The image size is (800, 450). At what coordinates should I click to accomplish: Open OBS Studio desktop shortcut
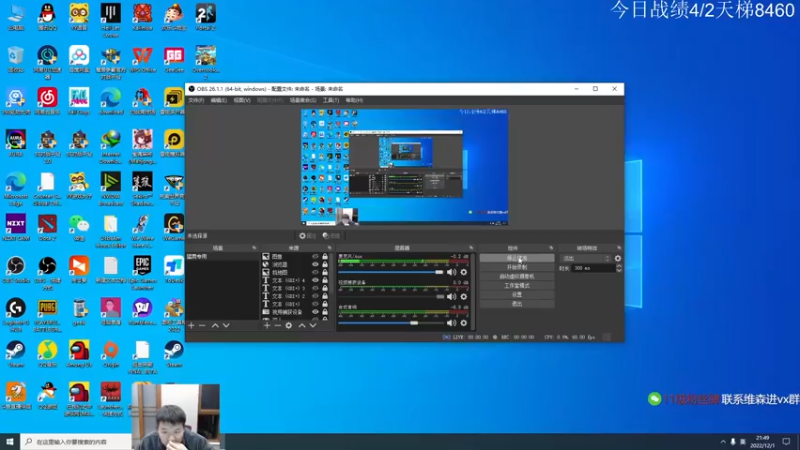pos(16,270)
